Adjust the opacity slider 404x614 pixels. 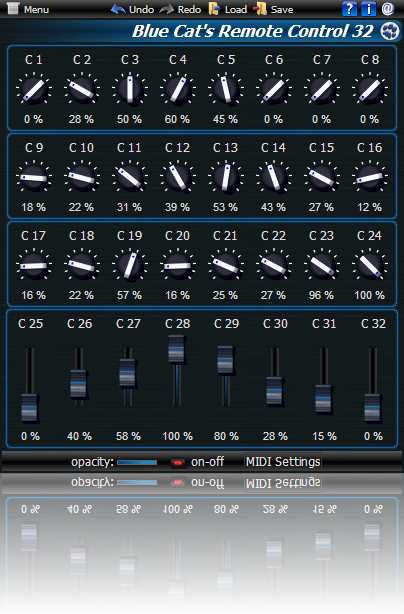(137, 462)
